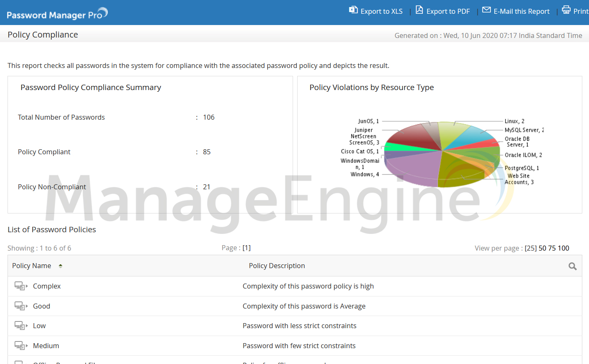
Task: Click the Password Manager Pro logo
Action: click(x=57, y=14)
